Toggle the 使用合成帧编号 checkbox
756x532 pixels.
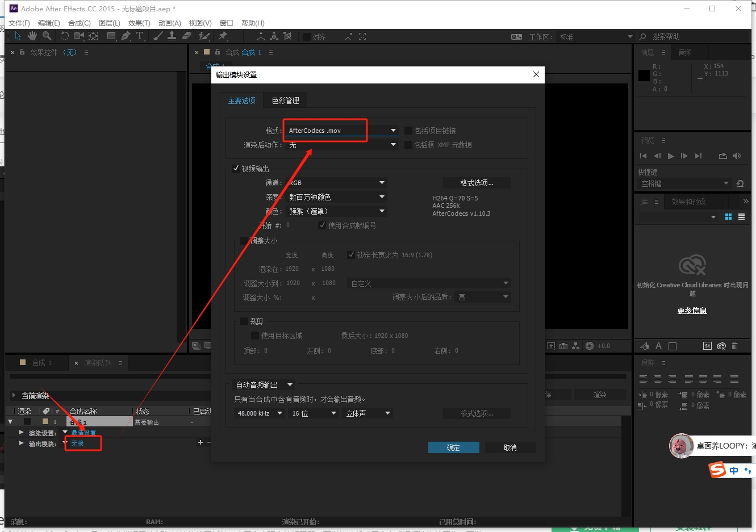click(322, 225)
